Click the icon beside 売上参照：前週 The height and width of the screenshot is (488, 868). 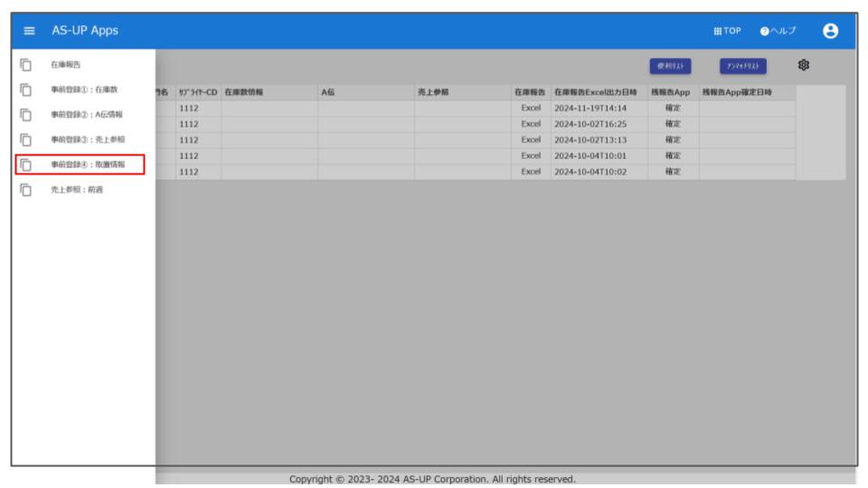click(26, 190)
